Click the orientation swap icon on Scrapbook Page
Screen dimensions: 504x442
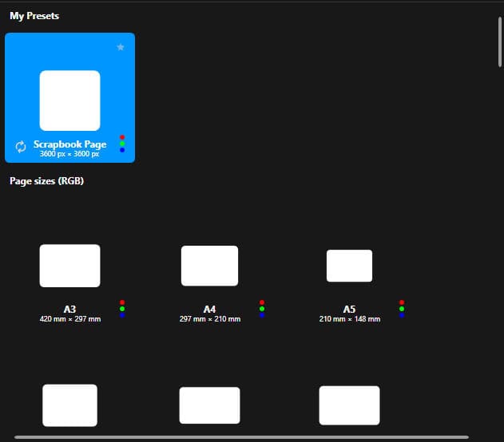(x=21, y=147)
